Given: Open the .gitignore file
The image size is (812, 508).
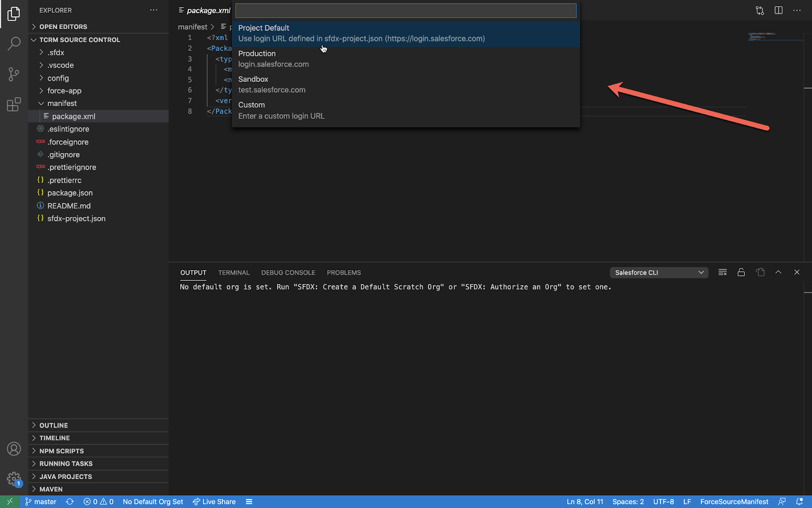Looking at the screenshot, I should coord(98,155).
